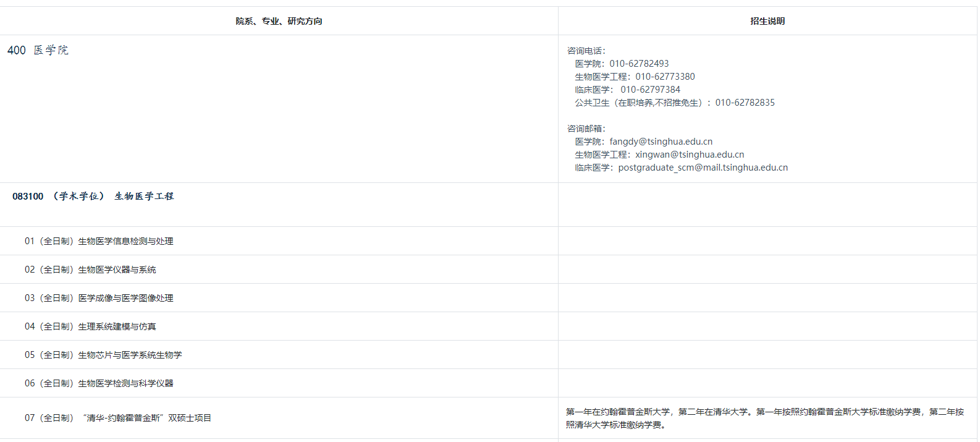Screen dimensions: 980x442
Task: Select direction 06 生物医学检测与科学仪器
Action: tap(99, 383)
